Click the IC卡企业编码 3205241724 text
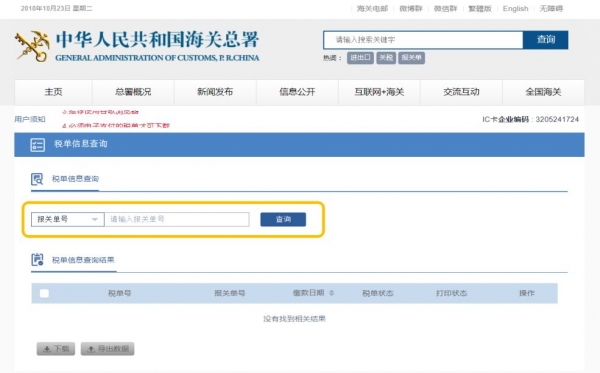Image resolution: width=600 pixels, height=373 pixels. (530, 119)
